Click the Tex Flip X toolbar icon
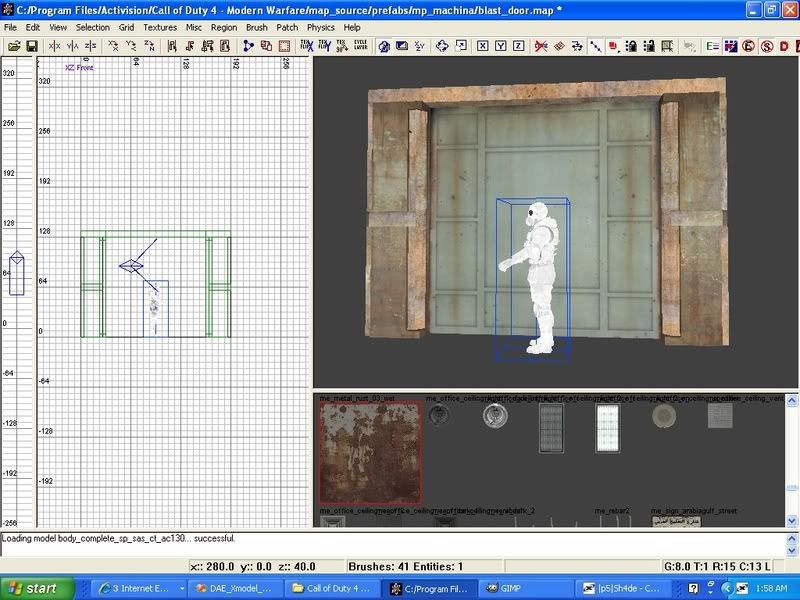The image size is (800, 600). point(307,46)
